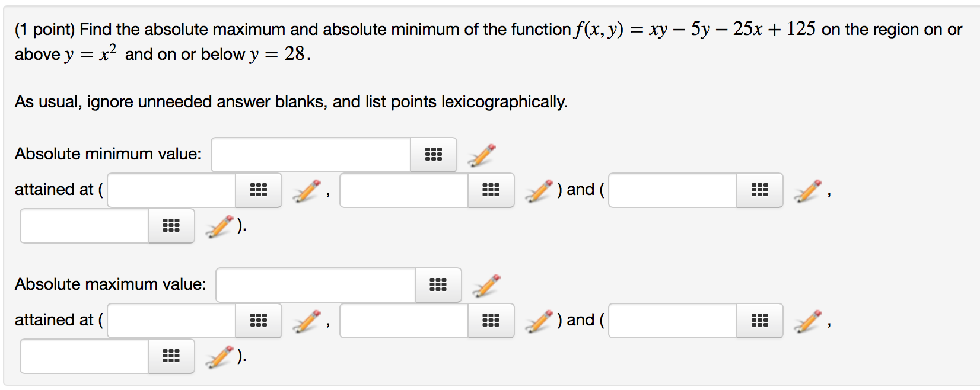The width and height of the screenshot is (980, 390).
Task: Click second minimum point y-coordinate input box
Action: coord(84,226)
